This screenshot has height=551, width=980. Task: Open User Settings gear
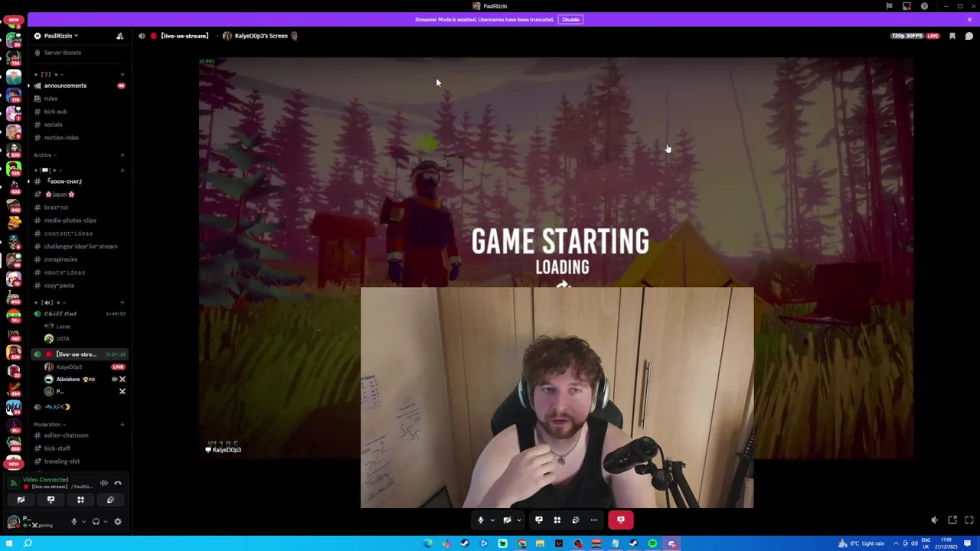[x=118, y=522]
